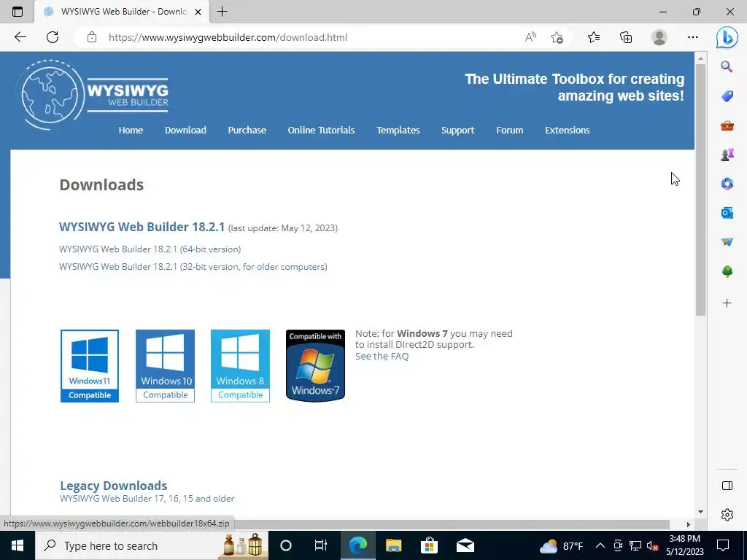Add this page to favorites star icon
This screenshot has width=747, height=560.
point(557,37)
